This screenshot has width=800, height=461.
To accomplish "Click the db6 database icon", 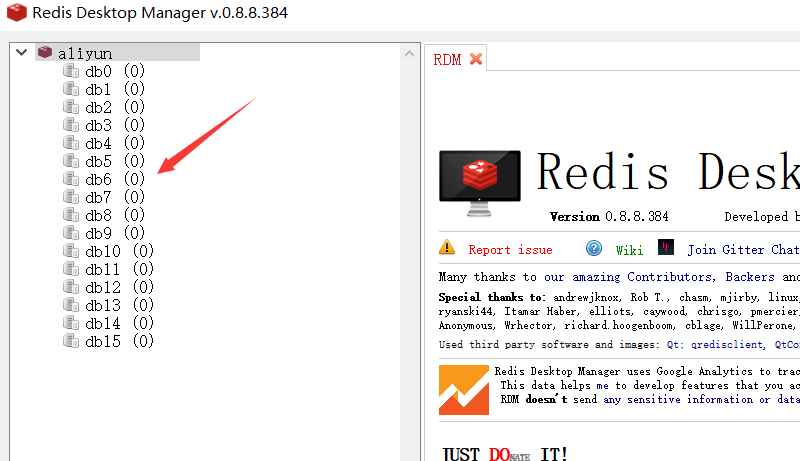I will (71, 179).
